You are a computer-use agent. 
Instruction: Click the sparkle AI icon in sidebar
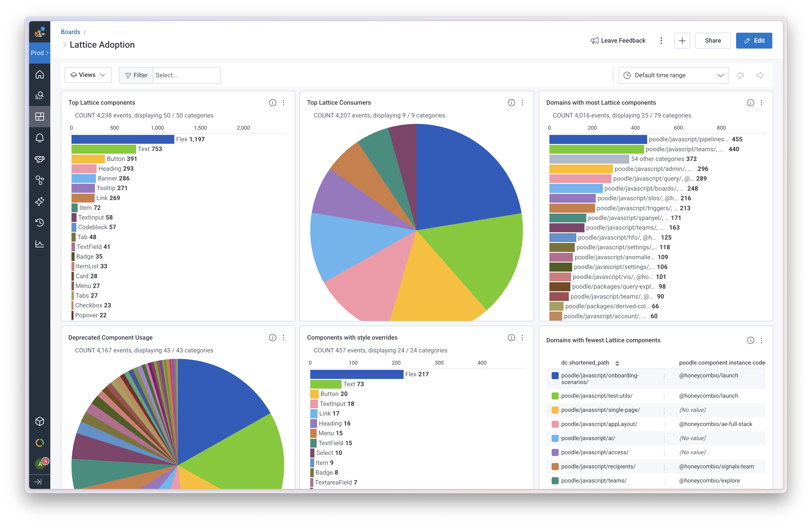(x=39, y=201)
